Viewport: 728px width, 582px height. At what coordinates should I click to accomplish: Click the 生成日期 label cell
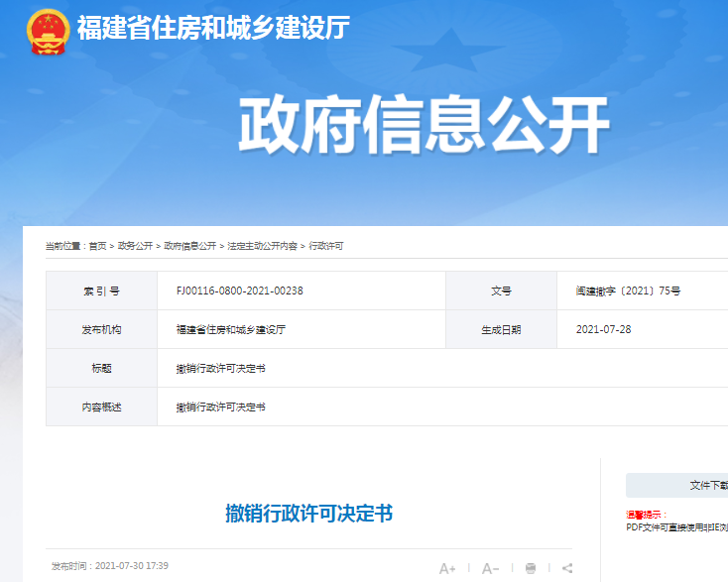point(502,329)
